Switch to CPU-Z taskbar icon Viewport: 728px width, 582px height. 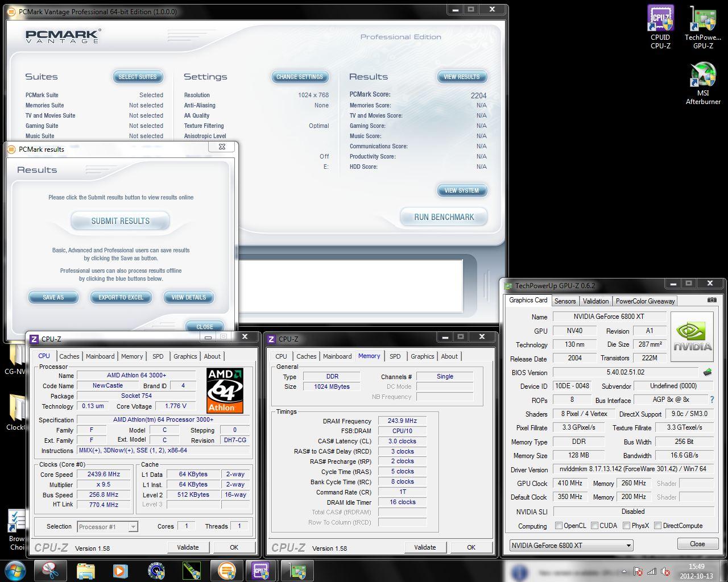261,570
